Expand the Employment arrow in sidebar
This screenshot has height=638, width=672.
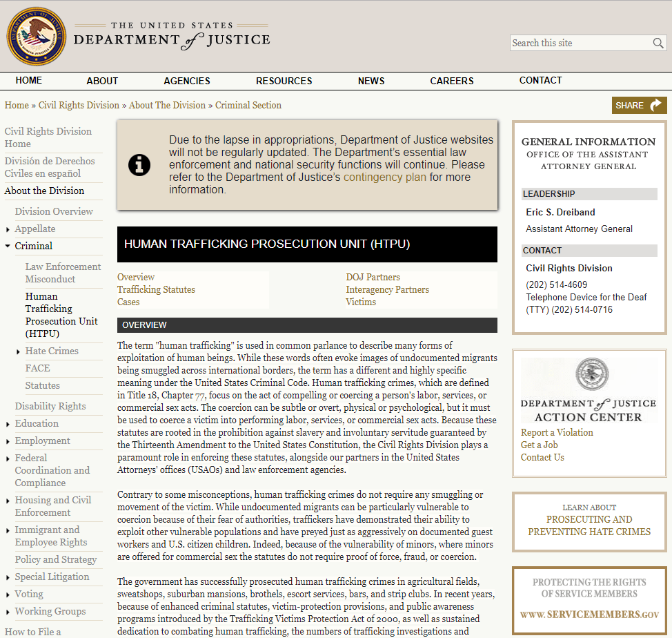click(x=8, y=442)
